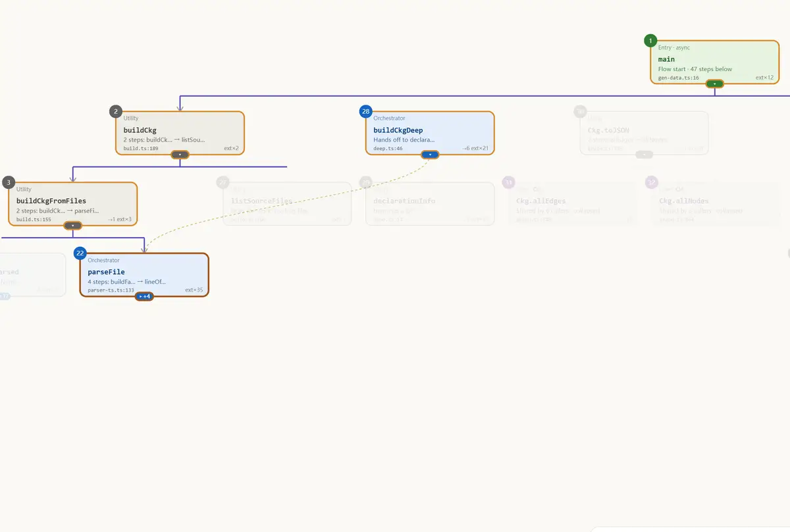Click the blue step badge number 22
Viewport: 790px width, 532px height.
80,253
